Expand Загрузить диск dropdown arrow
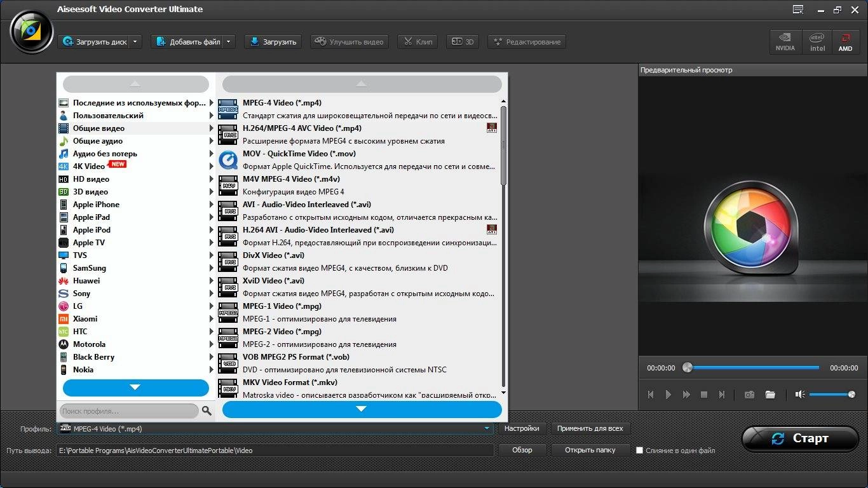Screen dimensions: 868x488 (135, 42)
